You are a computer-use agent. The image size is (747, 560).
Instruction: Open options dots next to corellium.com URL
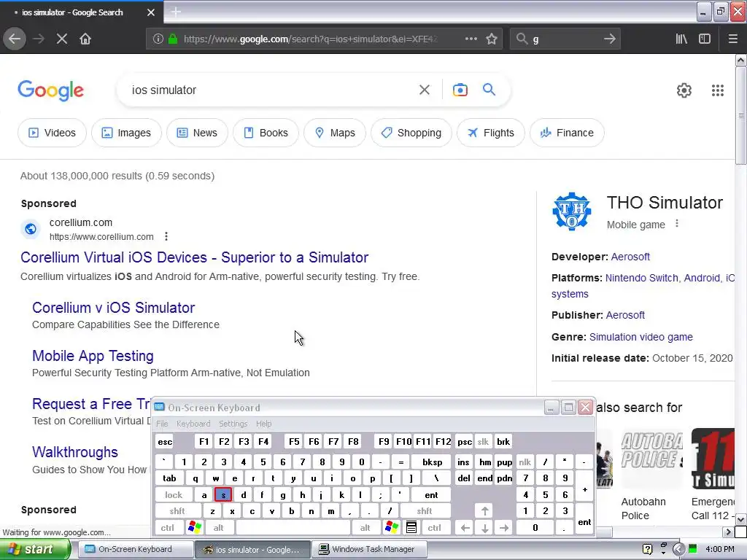click(x=166, y=236)
